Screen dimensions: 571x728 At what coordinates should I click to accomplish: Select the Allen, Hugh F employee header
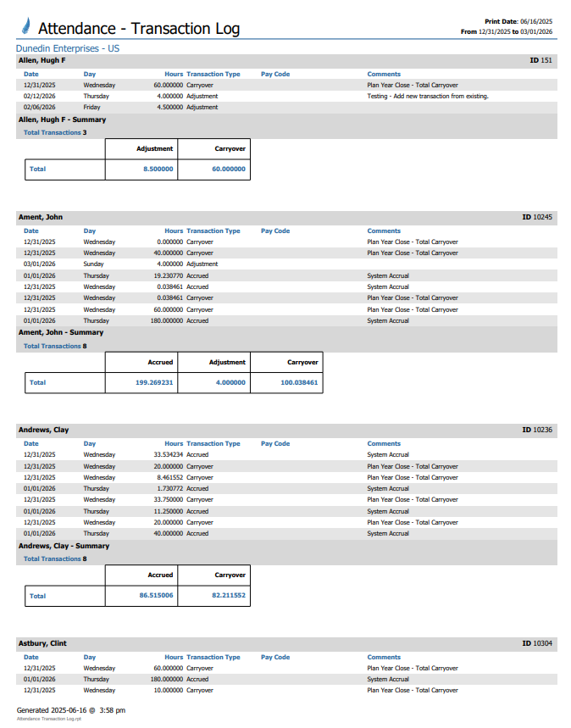(x=42, y=61)
